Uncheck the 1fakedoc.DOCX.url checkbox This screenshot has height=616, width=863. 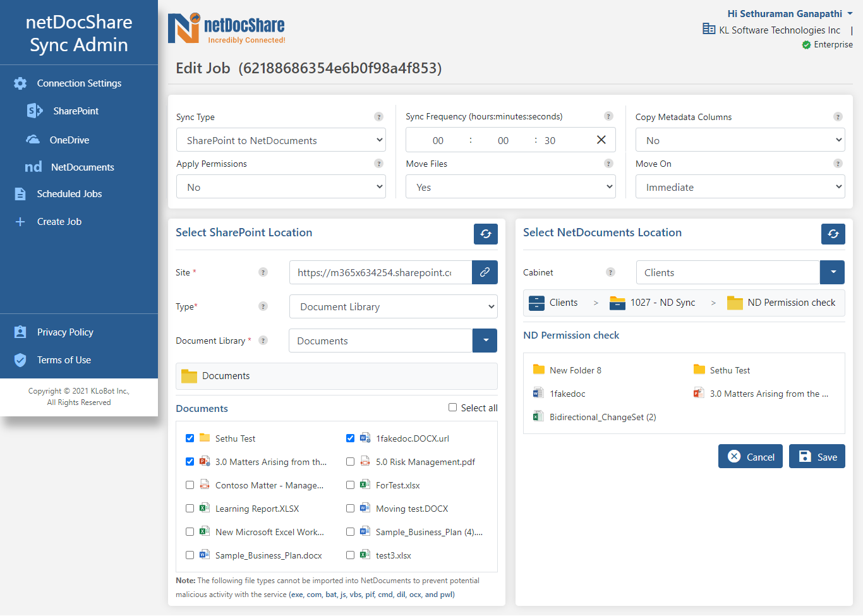(350, 438)
